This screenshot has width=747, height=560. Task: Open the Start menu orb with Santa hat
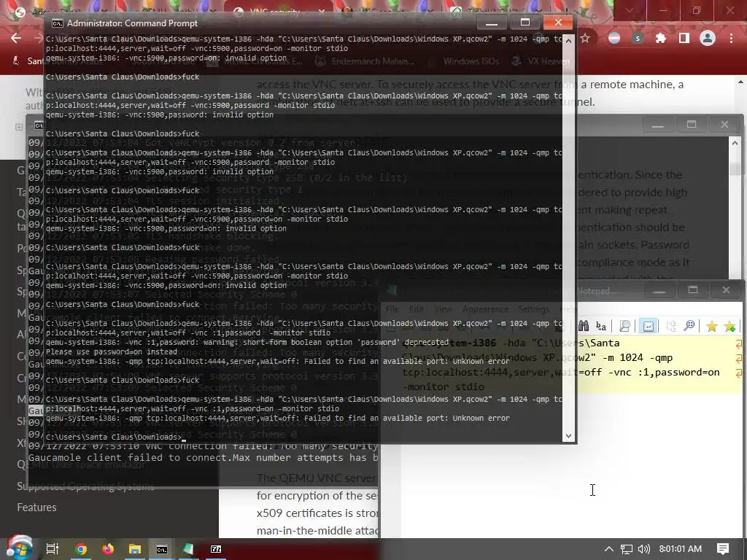[18, 548]
